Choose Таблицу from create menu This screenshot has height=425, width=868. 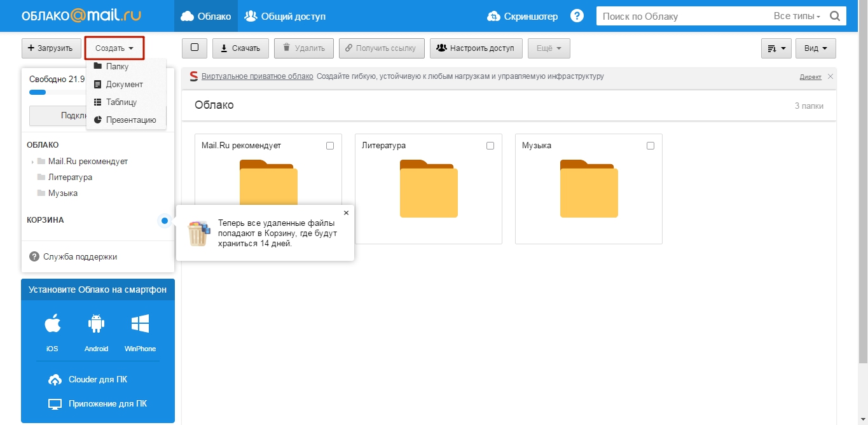121,102
